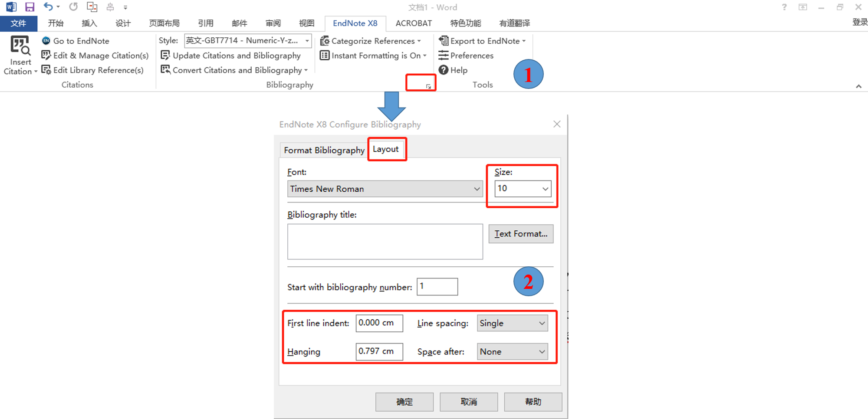Open the Space after dropdown

pos(513,351)
